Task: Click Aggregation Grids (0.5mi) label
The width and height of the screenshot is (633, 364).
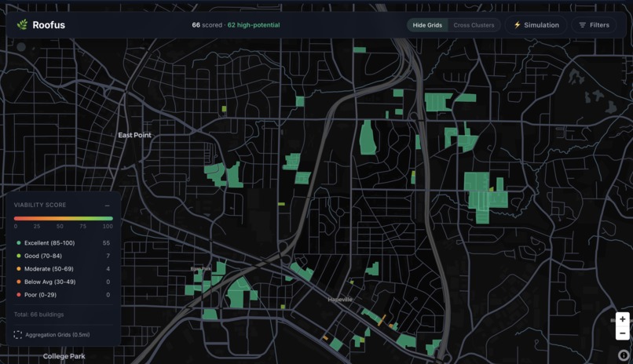Action: pos(57,334)
